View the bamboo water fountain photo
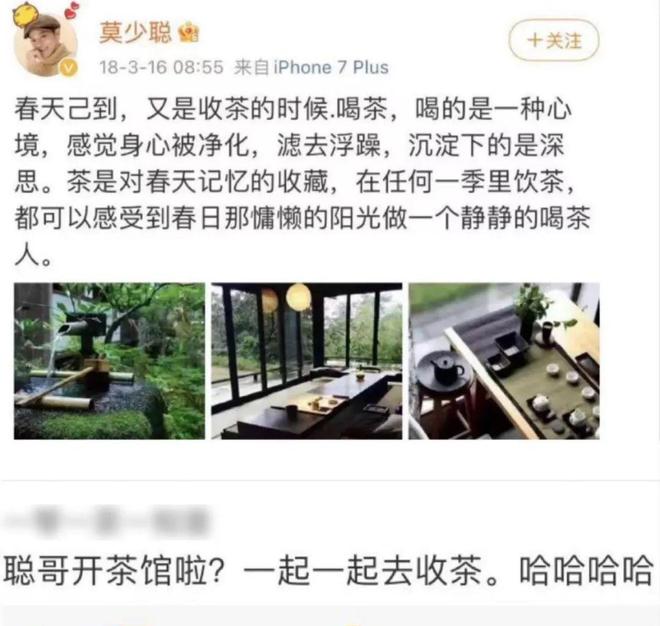Screen dimensions: 660x626 [x=109, y=361]
